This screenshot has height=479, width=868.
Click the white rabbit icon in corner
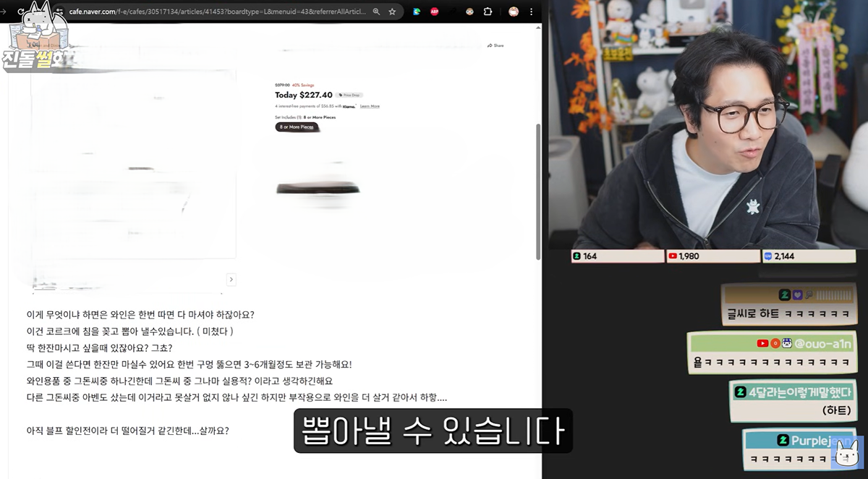847,454
